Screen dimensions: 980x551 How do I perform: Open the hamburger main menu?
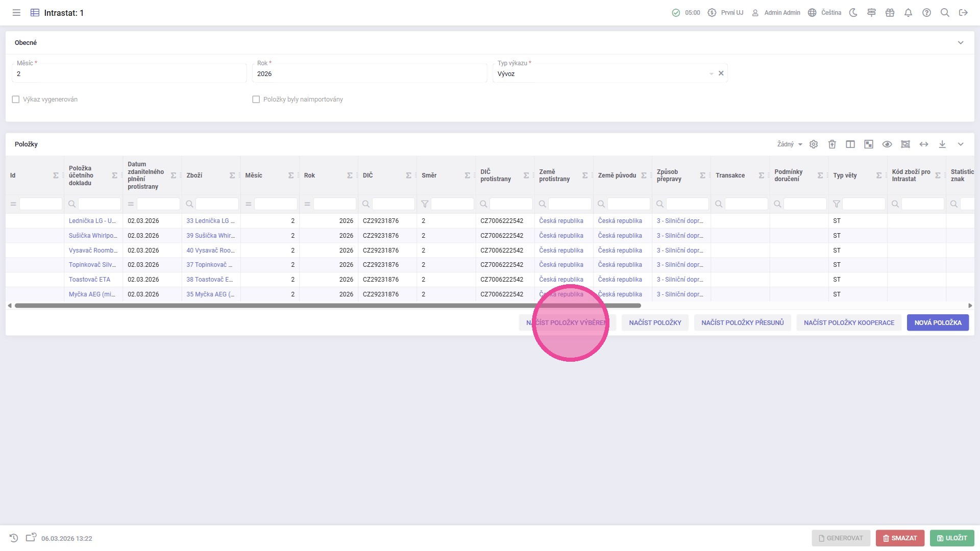click(16, 13)
